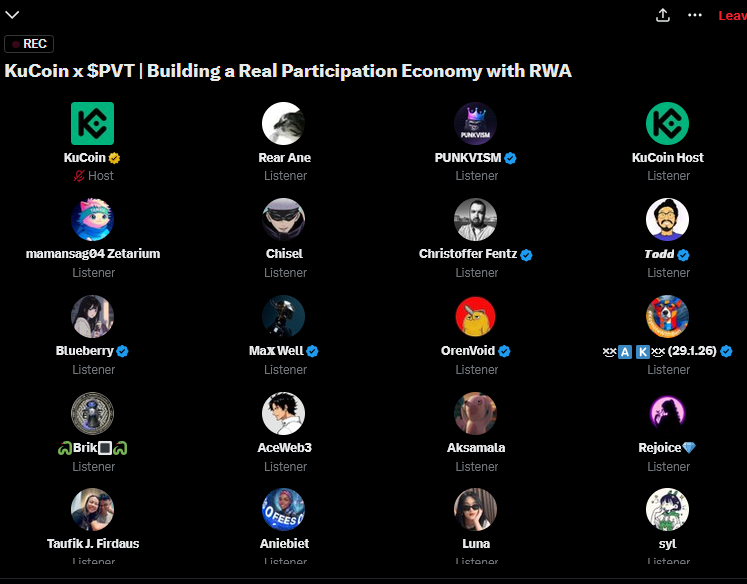Collapse the Space with the down chevron
Screen dimensions: 747x584
pos(12,15)
